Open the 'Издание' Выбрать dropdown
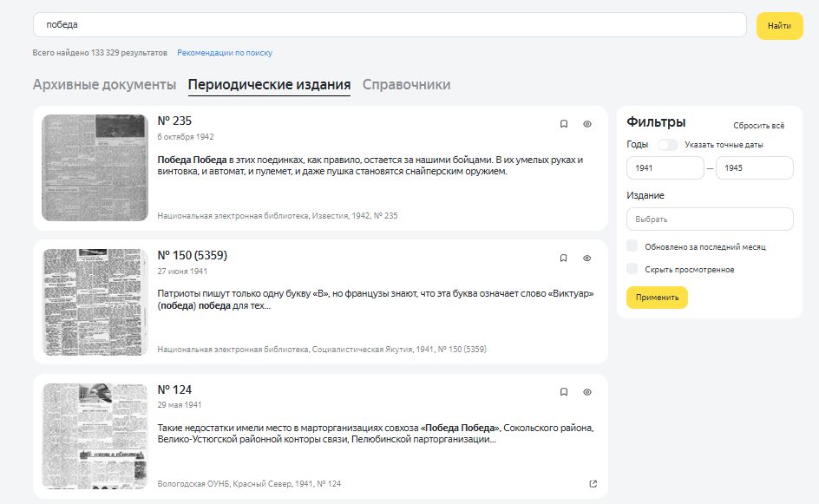The height and width of the screenshot is (504, 819). point(710,219)
